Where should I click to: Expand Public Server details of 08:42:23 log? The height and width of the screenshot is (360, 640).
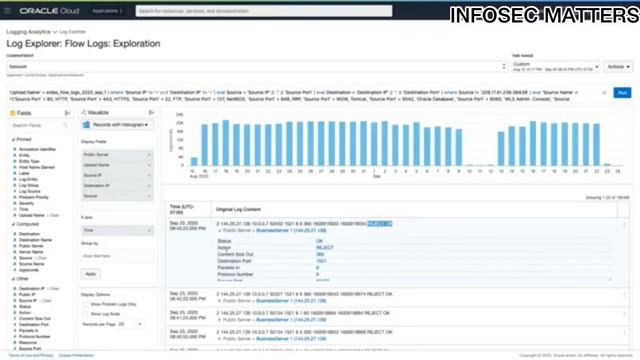[x=220, y=301]
